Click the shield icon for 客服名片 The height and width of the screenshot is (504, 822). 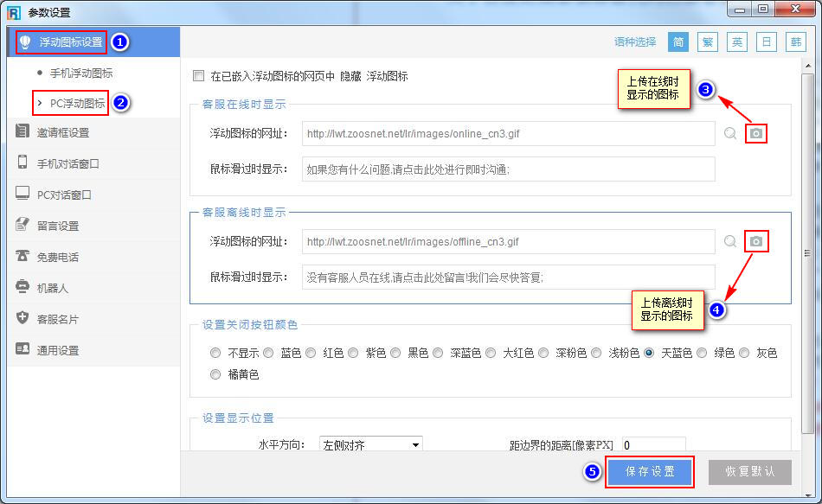click(x=22, y=317)
